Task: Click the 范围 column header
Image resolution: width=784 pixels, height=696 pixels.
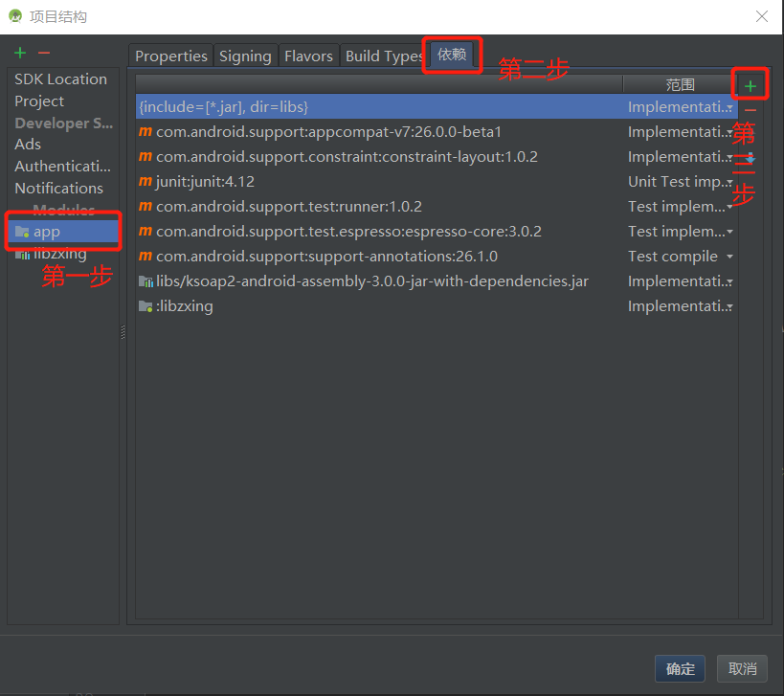Action: pyautogui.click(x=680, y=84)
